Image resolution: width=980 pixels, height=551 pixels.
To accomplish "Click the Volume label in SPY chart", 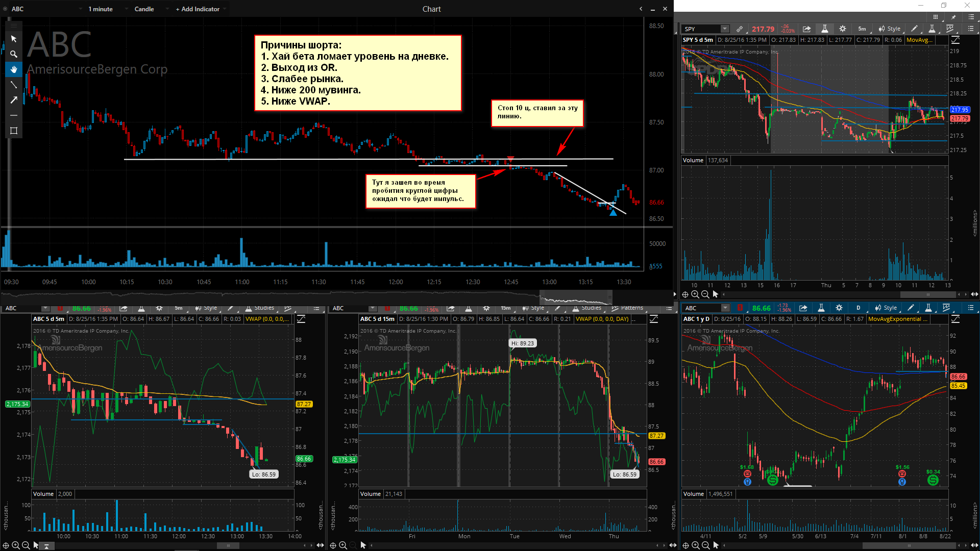I will click(693, 160).
